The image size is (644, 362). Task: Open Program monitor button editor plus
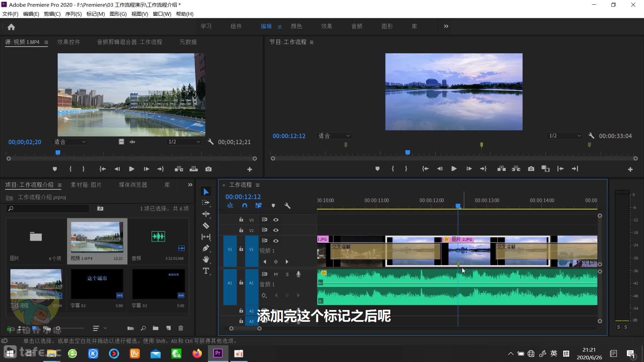[x=630, y=169]
